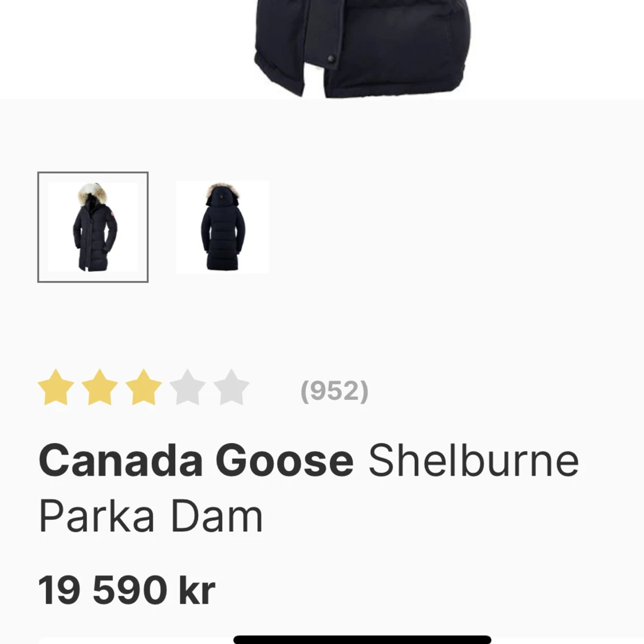
Task: Click the third yellow rating star
Action: [x=144, y=388]
